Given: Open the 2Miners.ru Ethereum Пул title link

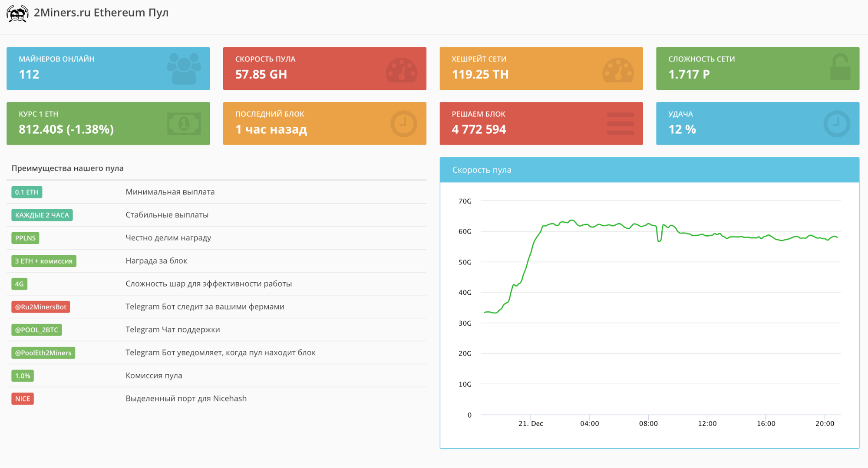Looking at the screenshot, I should (101, 13).
